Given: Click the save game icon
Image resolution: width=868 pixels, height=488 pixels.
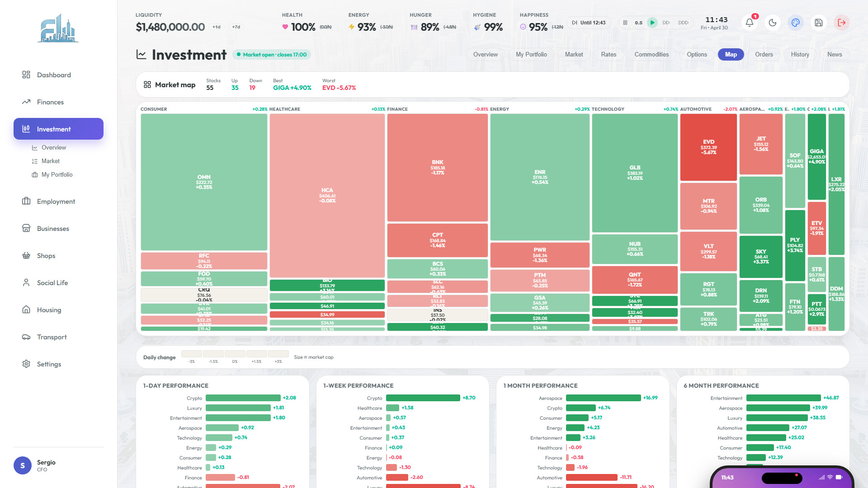Looking at the screenshot, I should pos(819,23).
